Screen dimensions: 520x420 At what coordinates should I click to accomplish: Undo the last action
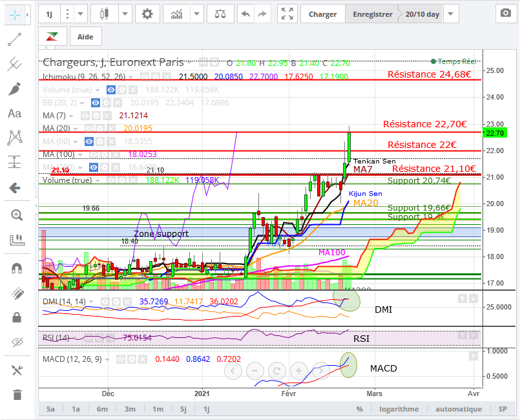245,14
